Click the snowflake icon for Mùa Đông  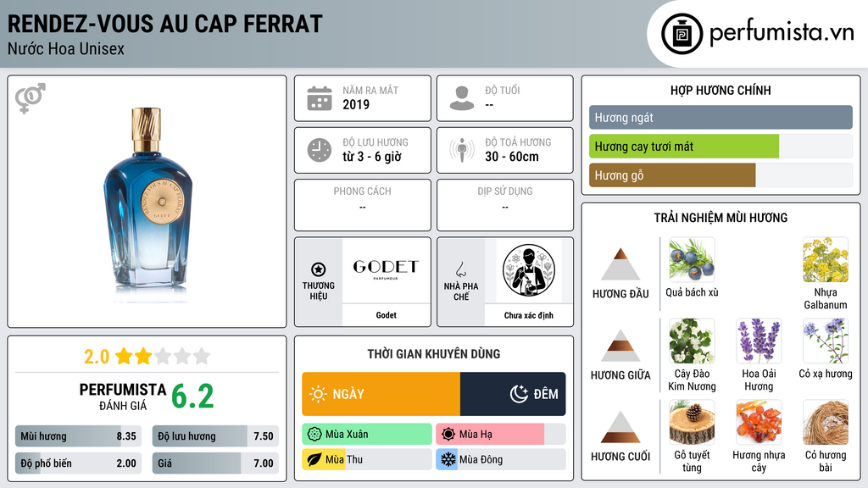point(448,460)
